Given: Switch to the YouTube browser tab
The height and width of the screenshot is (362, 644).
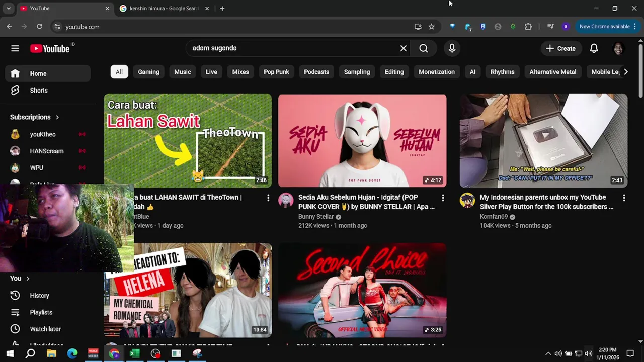Looking at the screenshot, I should coord(64,9).
